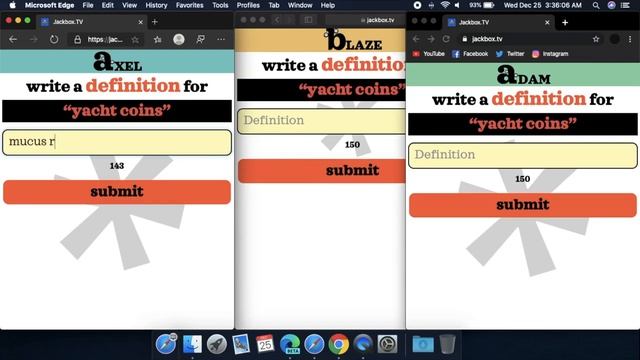
Task: Open the Microsoft Edge app menu
Action: click(x=49, y=5)
